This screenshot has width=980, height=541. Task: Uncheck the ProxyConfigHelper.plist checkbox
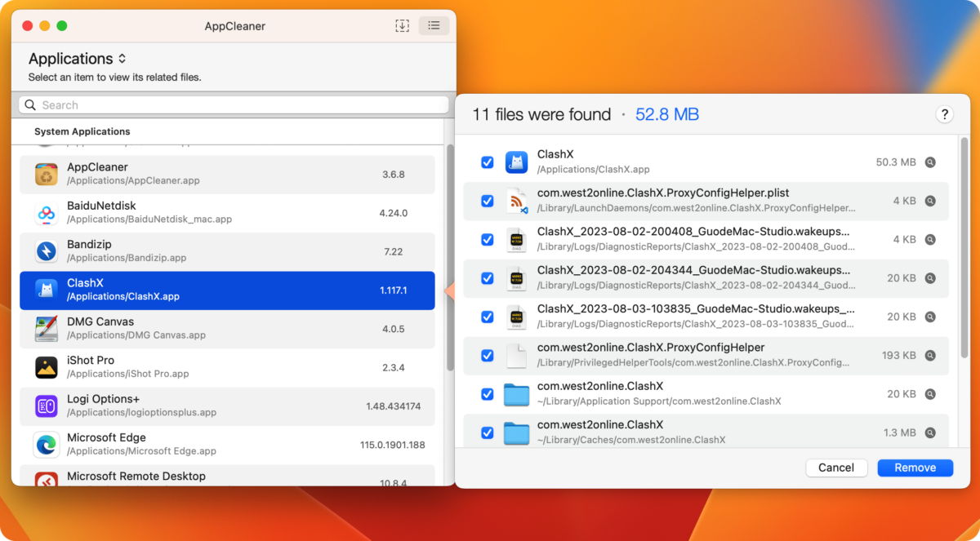pyautogui.click(x=488, y=201)
